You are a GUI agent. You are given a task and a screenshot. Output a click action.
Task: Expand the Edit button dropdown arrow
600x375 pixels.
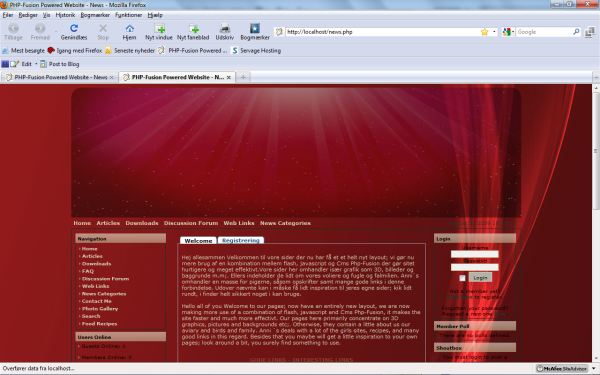[36, 64]
